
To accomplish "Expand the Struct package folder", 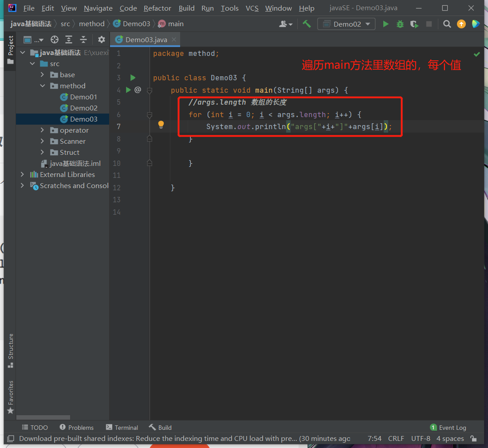I will [42, 152].
